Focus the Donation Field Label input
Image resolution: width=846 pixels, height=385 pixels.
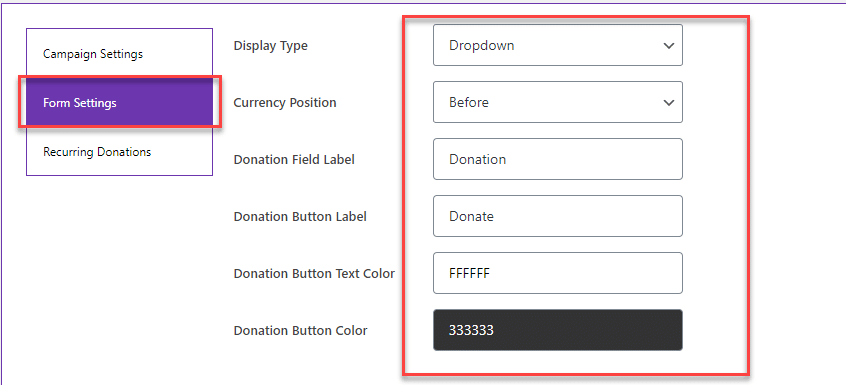(x=558, y=159)
